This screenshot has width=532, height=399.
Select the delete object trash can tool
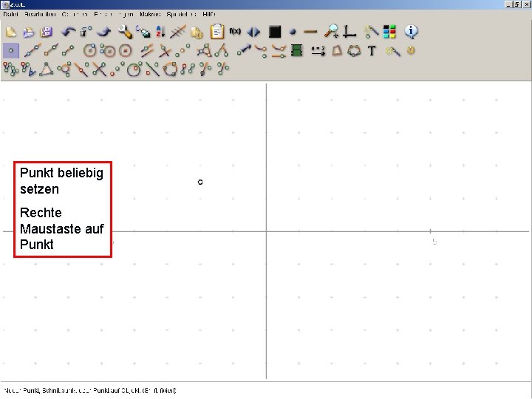[86, 32]
